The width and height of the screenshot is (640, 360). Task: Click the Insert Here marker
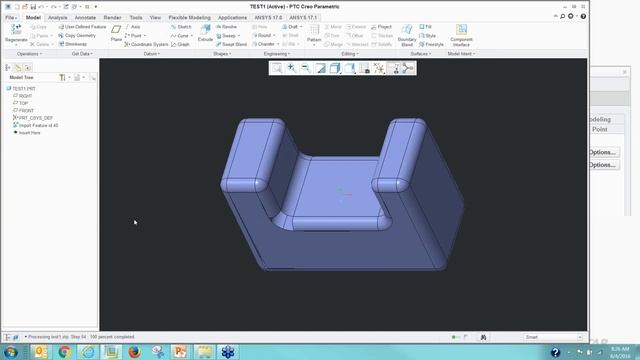(27, 133)
